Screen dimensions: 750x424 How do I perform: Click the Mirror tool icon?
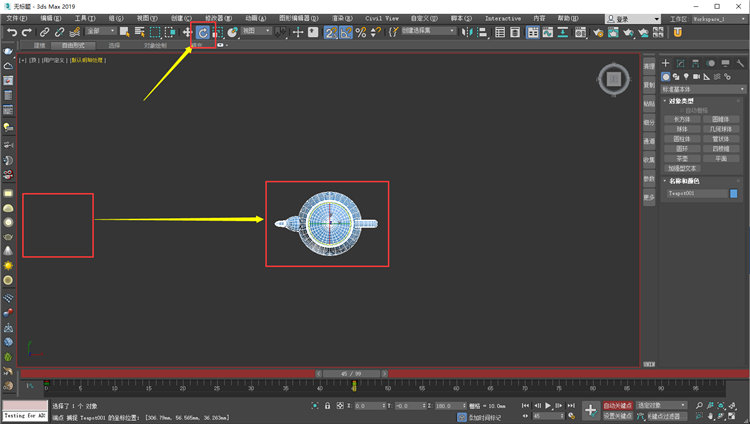pos(467,32)
